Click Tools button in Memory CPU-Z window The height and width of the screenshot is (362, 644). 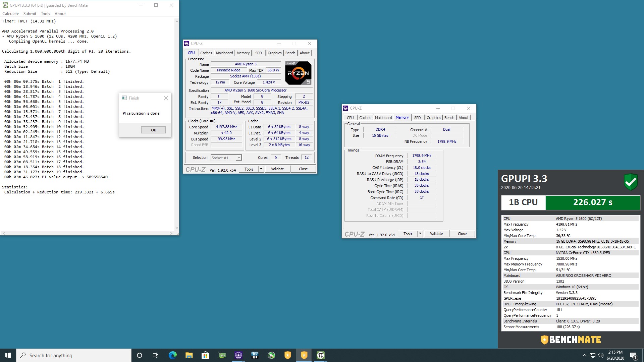(408, 234)
